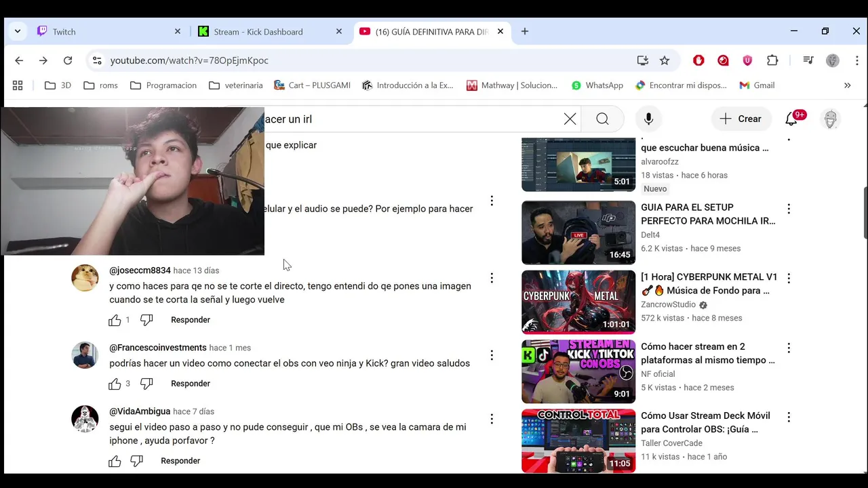868x488 pixels.
Task: Open the 3D bookmarks folder
Action: [58, 85]
